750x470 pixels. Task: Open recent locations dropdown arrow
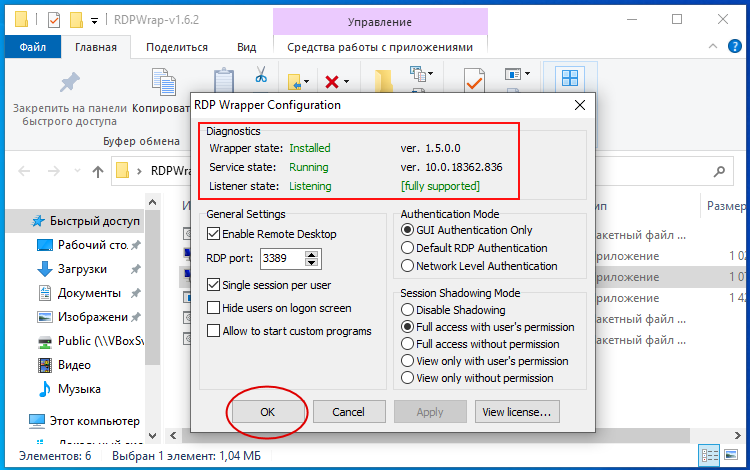[77, 171]
